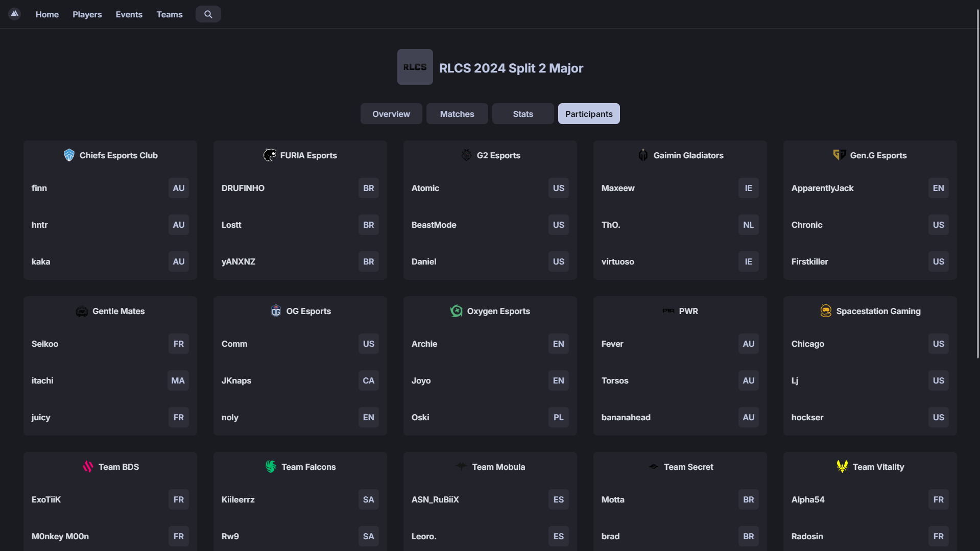
Task: Click the site logo in top-left corner
Action: (14, 14)
